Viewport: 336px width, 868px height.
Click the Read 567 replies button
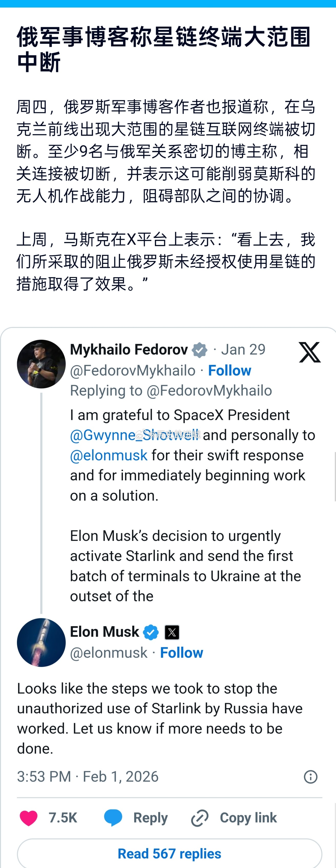click(x=169, y=853)
